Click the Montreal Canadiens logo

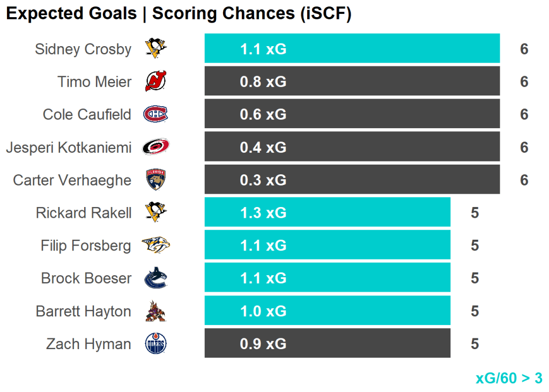point(155,114)
